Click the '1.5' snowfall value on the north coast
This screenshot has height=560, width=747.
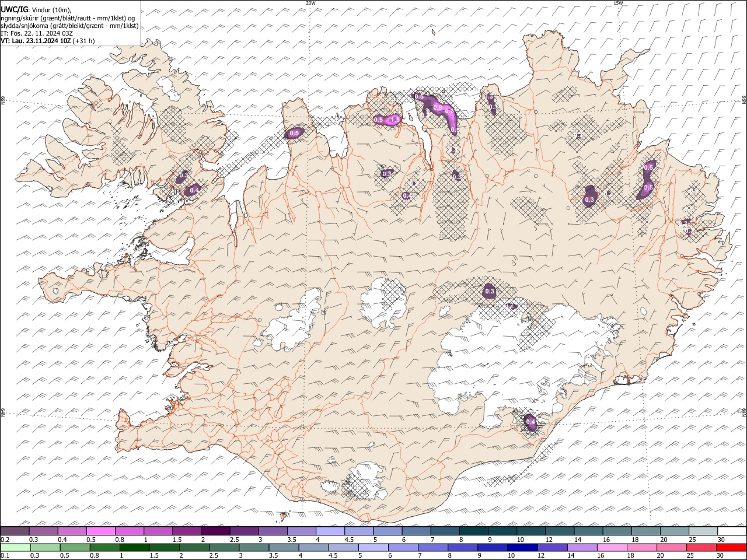click(x=395, y=120)
